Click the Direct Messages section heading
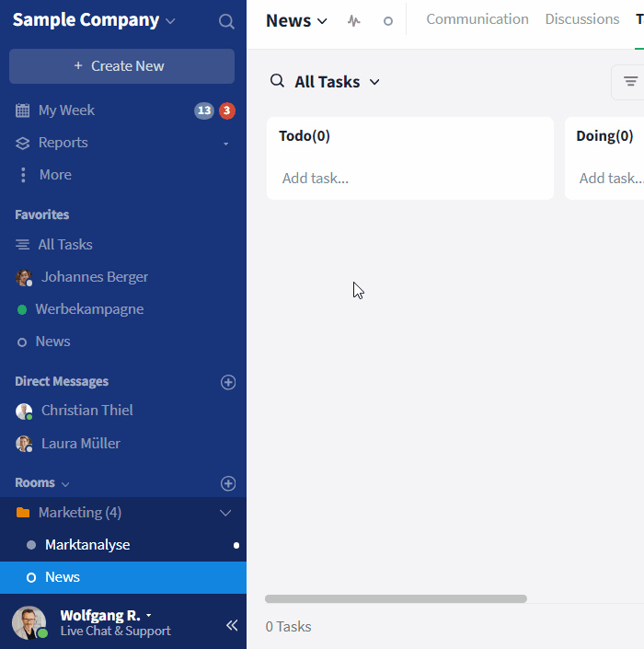 coord(62,382)
